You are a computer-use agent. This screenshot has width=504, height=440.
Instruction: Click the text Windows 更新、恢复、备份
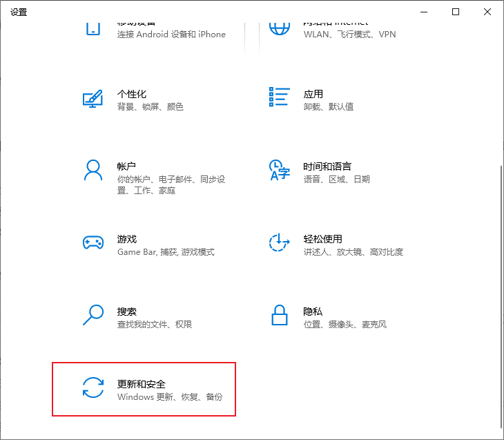point(170,397)
